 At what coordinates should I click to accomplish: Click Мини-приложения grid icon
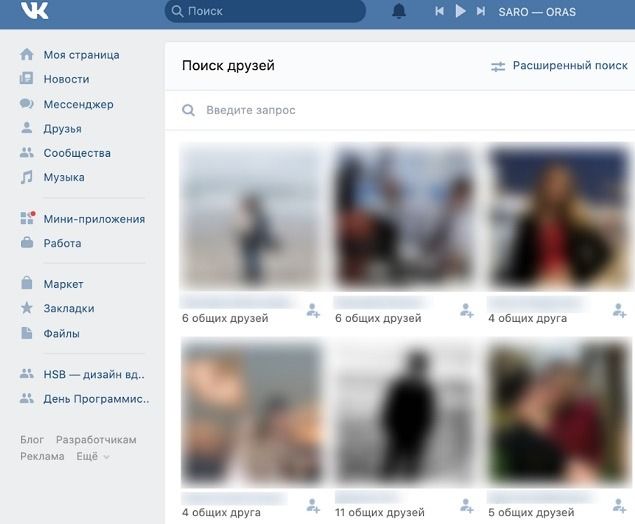(x=28, y=218)
